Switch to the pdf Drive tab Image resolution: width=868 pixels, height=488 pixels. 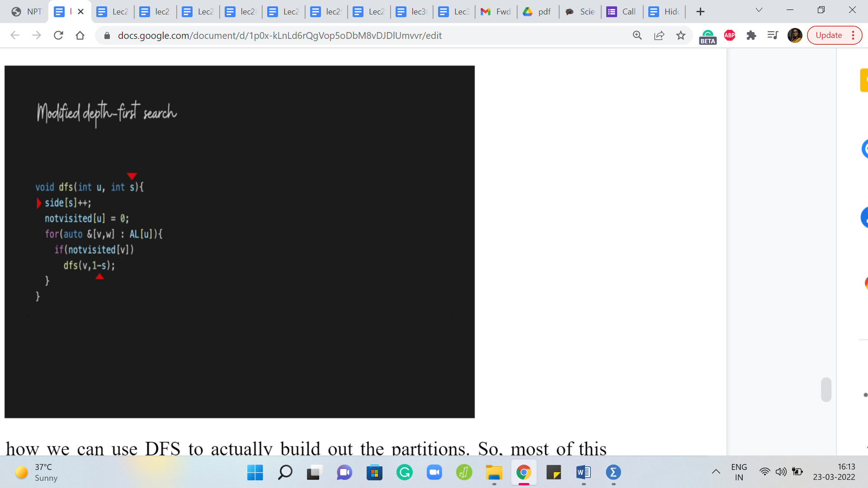pos(538,12)
